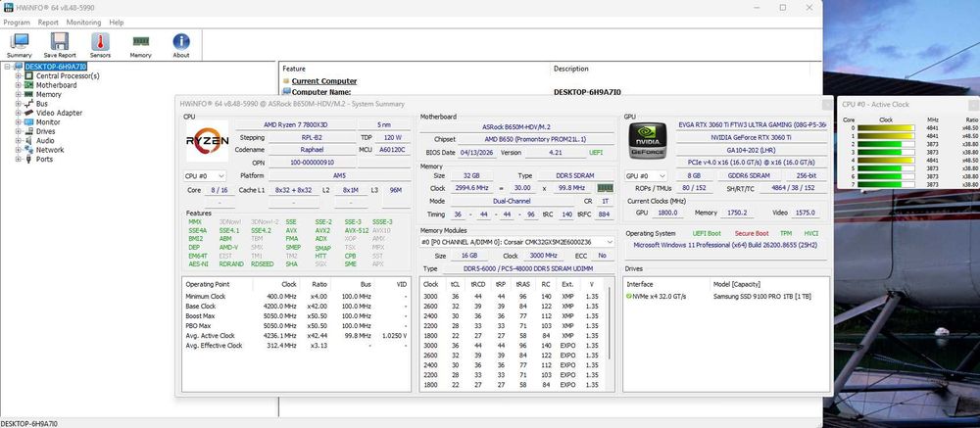The width and height of the screenshot is (980, 428).
Task: Click the Samsung SSD 9100 PRO 1TB entry
Action: coord(761,296)
